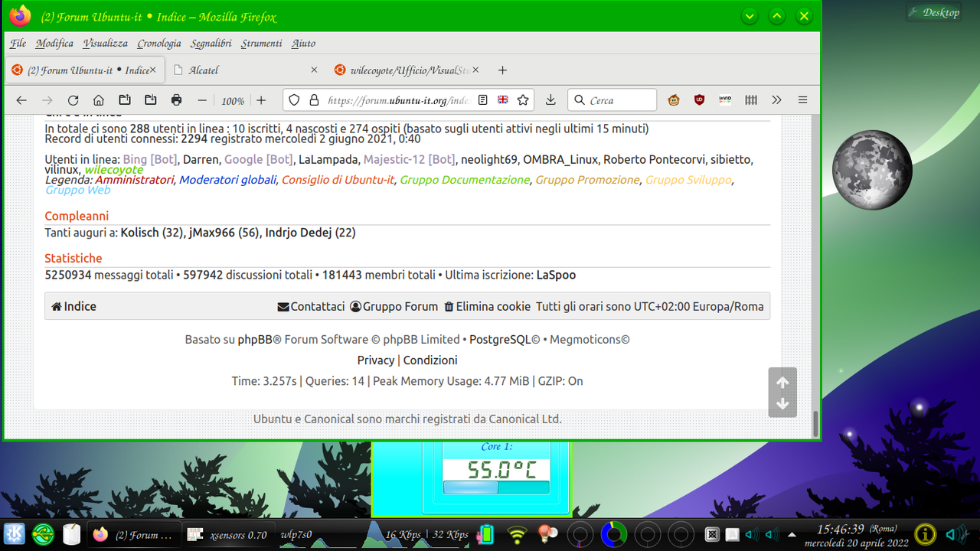Open the File menu

pos(18,44)
